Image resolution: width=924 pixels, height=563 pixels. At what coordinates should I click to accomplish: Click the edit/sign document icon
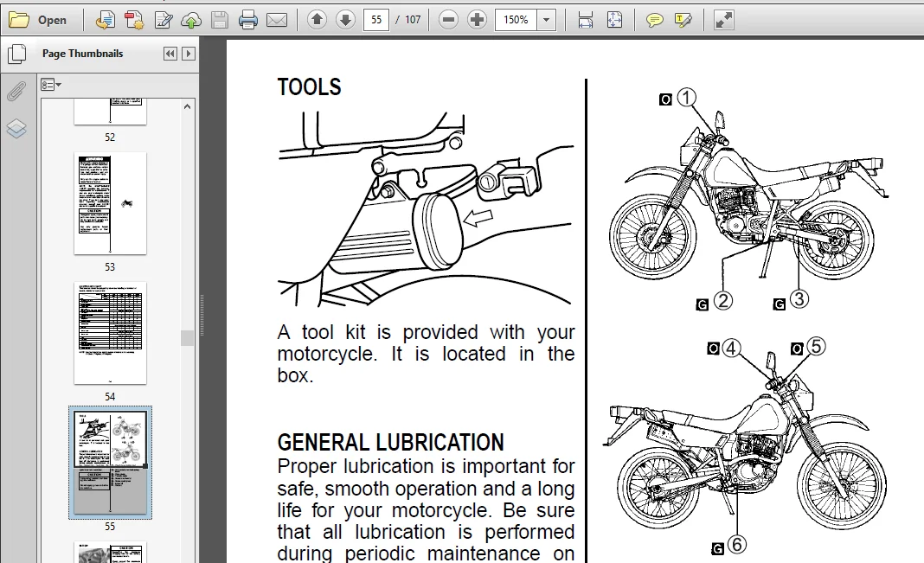164,20
